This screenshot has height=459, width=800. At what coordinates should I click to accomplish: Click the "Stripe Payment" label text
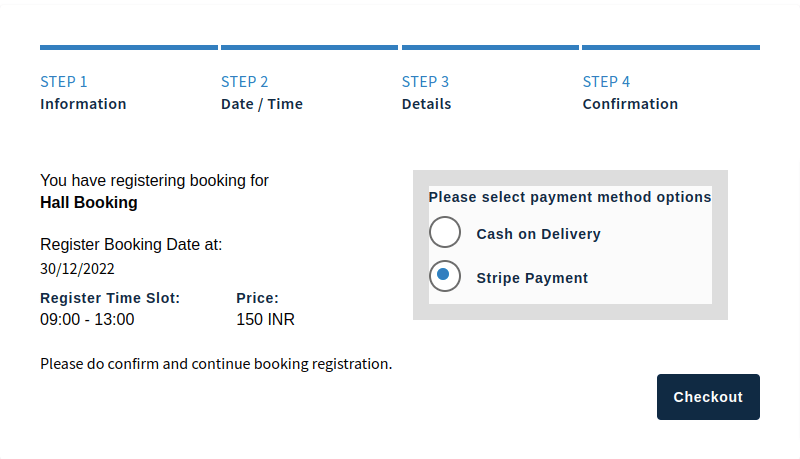(532, 278)
